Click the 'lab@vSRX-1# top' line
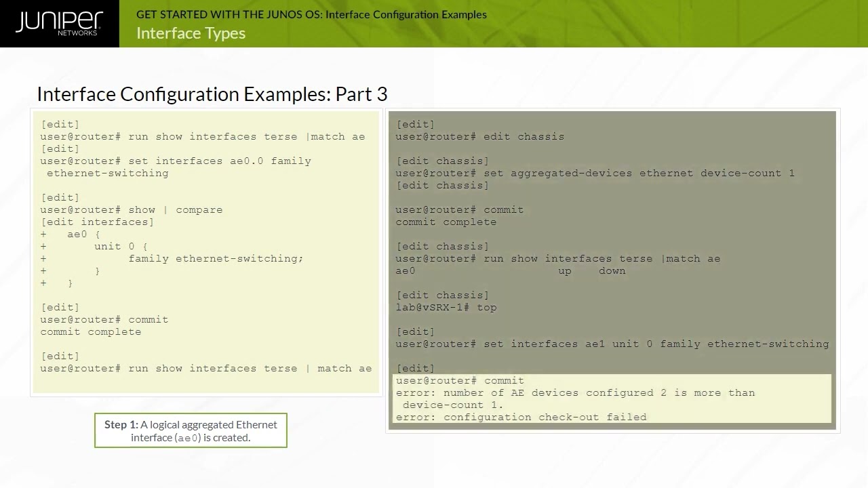The width and height of the screenshot is (868, 488). coord(446,307)
